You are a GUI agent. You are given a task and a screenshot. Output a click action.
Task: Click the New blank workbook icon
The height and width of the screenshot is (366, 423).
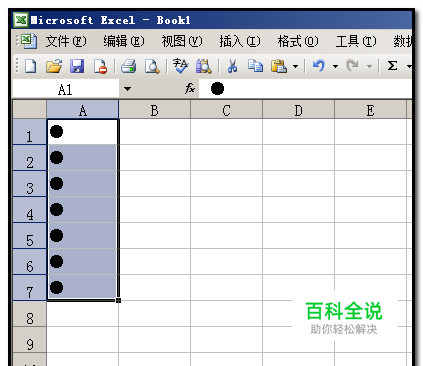pyautogui.click(x=31, y=66)
